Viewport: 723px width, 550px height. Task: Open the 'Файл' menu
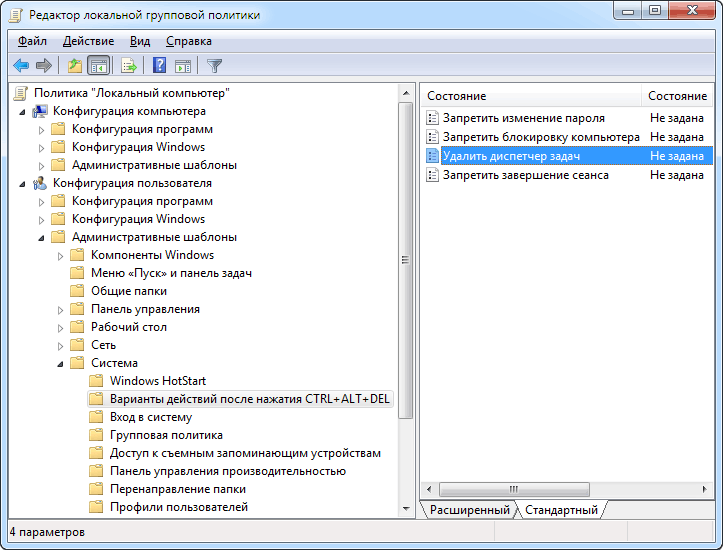point(32,41)
